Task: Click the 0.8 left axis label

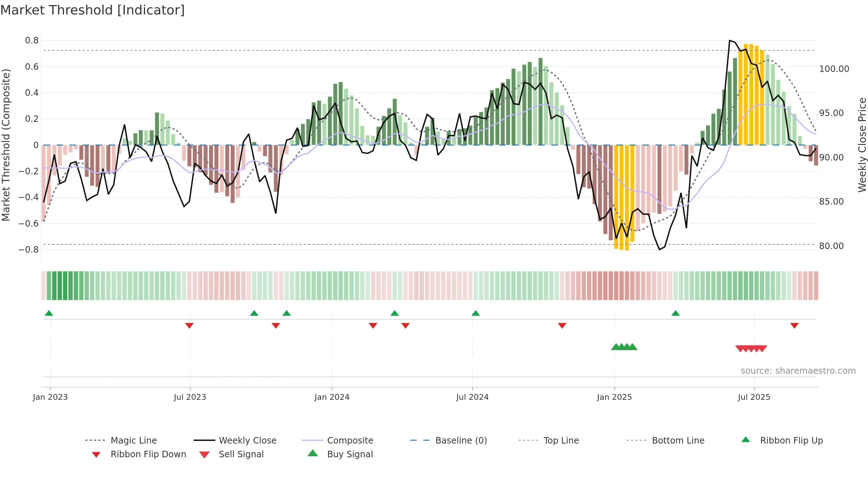Action: tap(32, 40)
